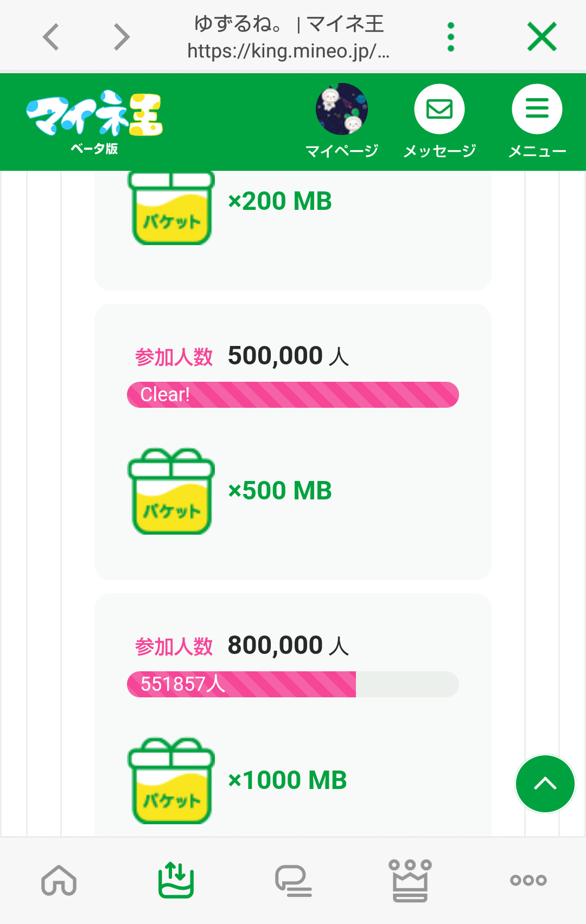The image size is (586, 924).
Task: Tap the ×200 MB packet gift icon
Action: click(171, 208)
